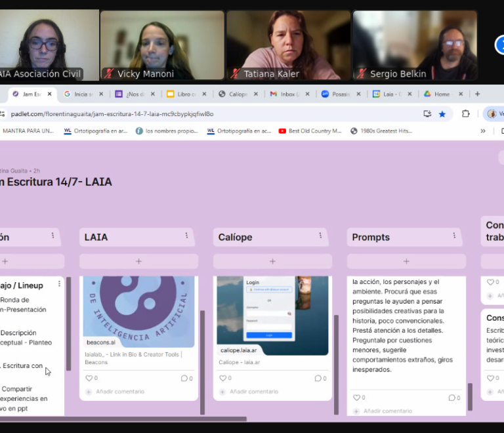
Task: Open a new browser tab
Action: point(477,94)
